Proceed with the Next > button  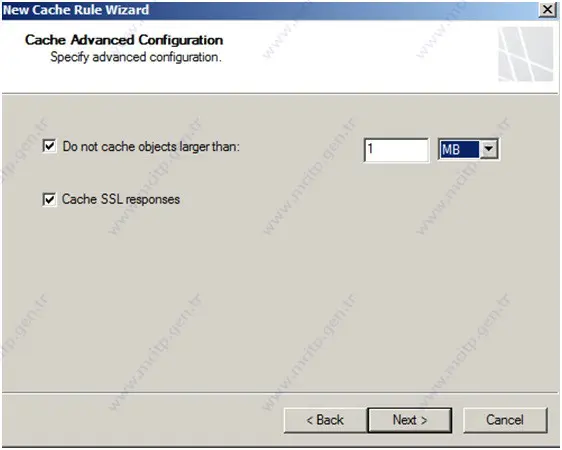tap(410, 420)
